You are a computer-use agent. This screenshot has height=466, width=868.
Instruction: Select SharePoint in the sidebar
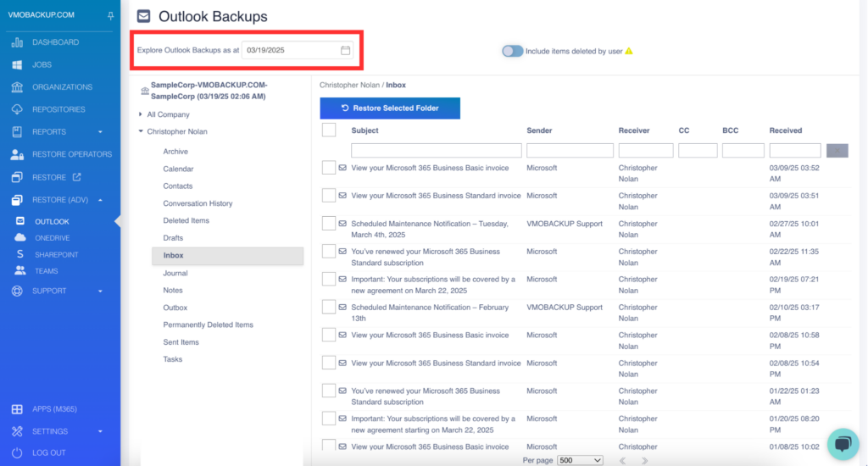[x=56, y=254]
